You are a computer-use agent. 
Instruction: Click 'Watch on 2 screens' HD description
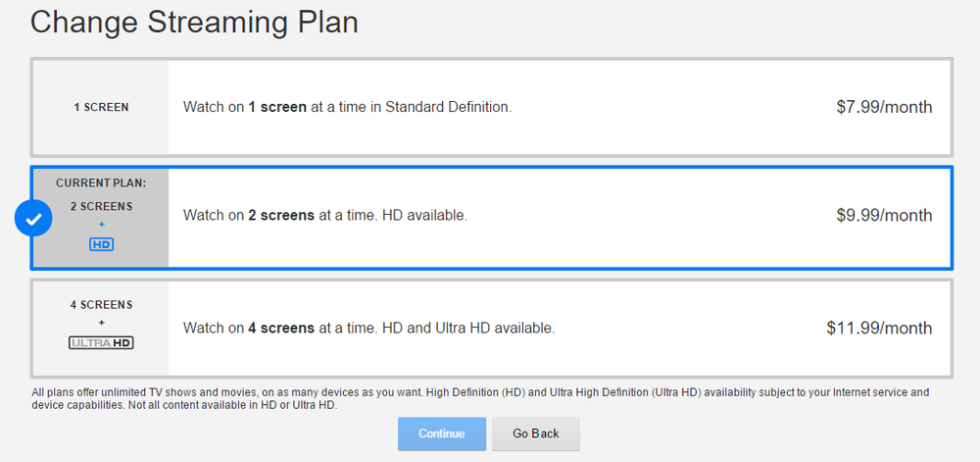[324, 215]
